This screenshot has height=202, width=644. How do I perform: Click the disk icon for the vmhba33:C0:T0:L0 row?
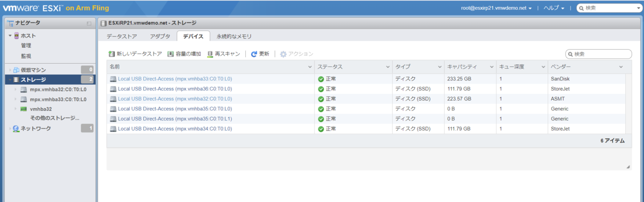click(x=113, y=79)
